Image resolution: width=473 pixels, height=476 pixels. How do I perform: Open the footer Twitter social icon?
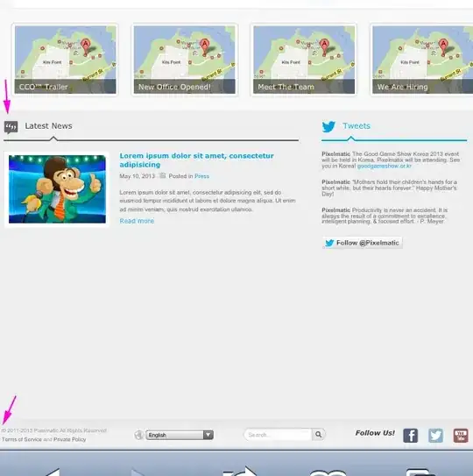(435, 436)
